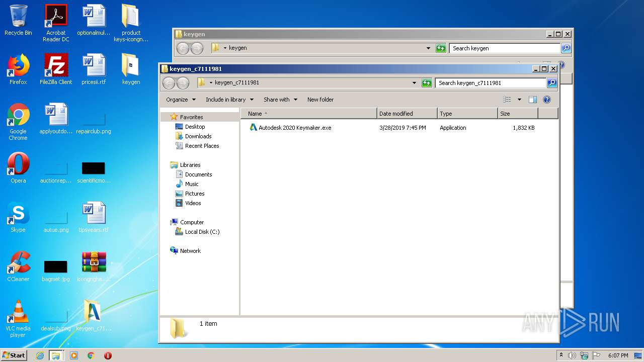The image size is (644, 362).
Task: Select the VLC media player shortcut
Action: click(18, 319)
